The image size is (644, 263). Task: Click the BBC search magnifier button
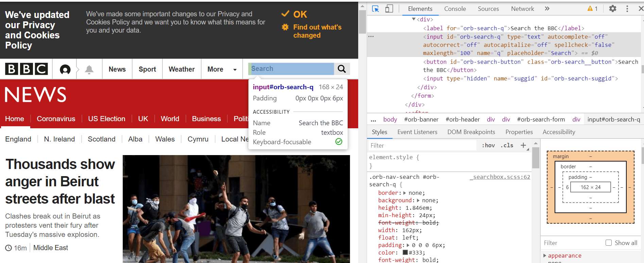click(x=342, y=69)
